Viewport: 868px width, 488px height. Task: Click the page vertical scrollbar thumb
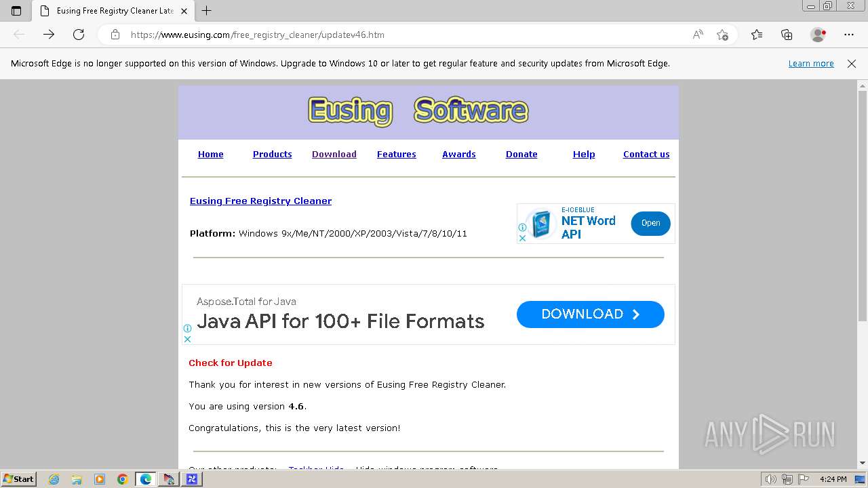862,206
